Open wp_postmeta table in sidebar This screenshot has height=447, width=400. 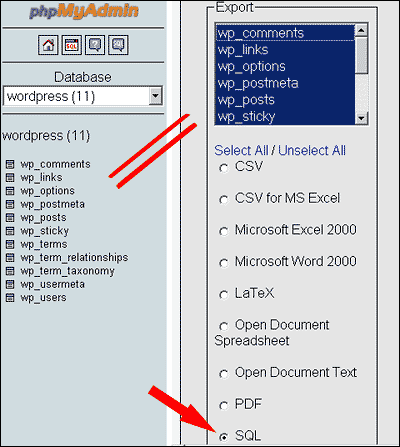[x=52, y=204]
